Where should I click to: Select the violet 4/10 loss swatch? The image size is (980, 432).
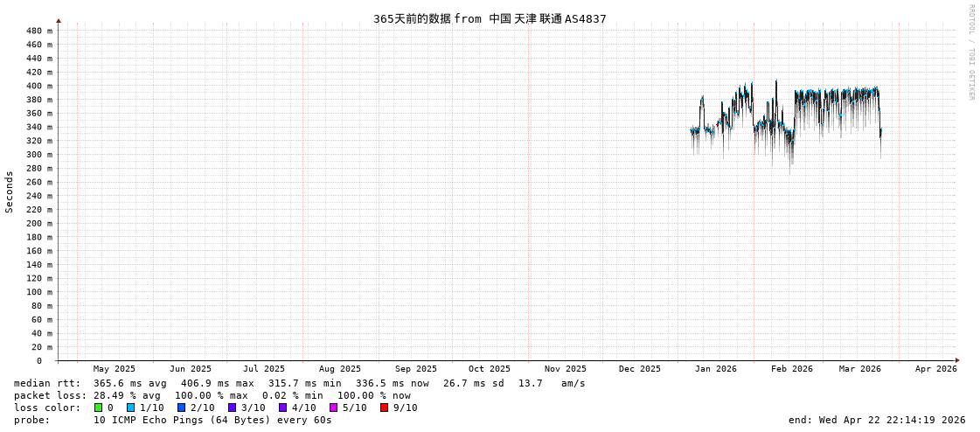tap(282, 408)
